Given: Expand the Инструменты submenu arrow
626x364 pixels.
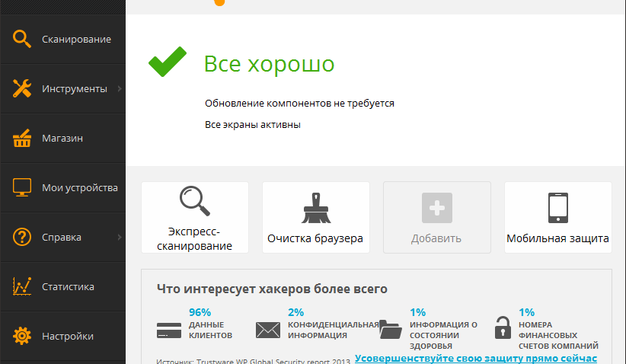Looking at the screenshot, I should 120,88.
